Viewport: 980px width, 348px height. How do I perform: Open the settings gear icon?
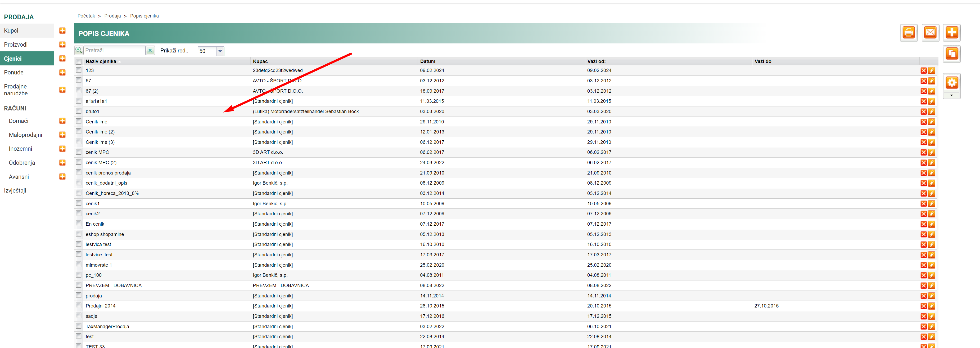click(x=952, y=83)
